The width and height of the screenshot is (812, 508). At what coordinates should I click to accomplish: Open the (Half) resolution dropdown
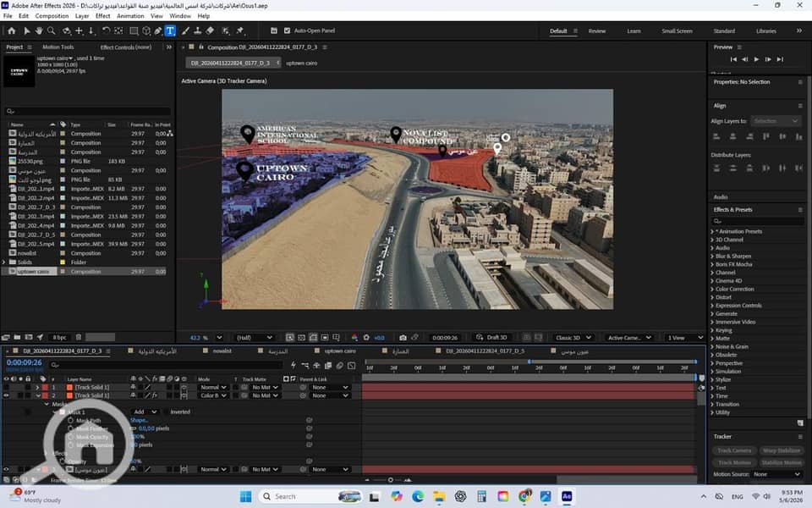[255, 338]
